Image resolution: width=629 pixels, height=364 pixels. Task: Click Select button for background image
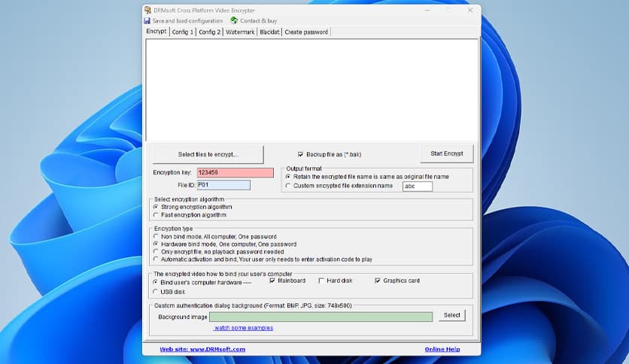tap(451, 315)
